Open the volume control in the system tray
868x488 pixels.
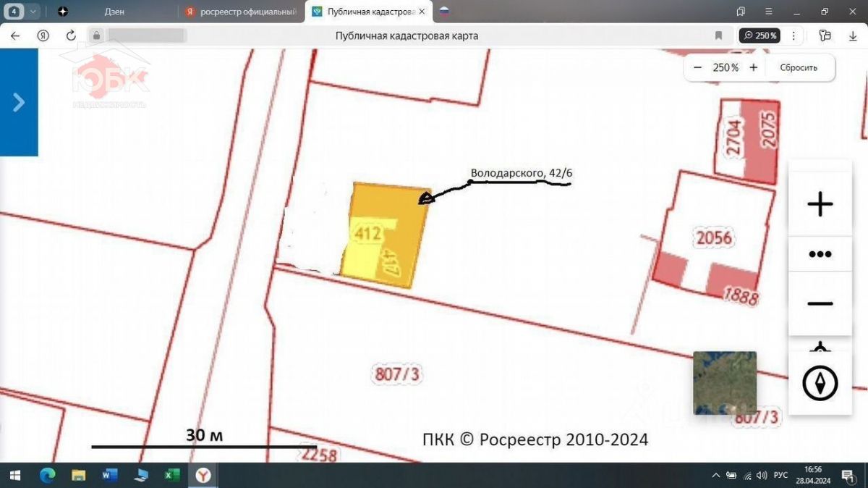tap(762, 476)
